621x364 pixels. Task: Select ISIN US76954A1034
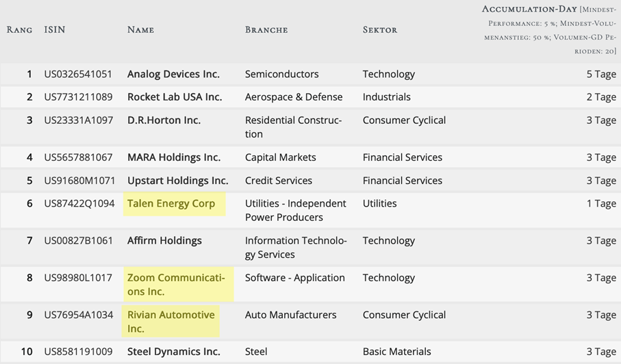click(x=79, y=315)
